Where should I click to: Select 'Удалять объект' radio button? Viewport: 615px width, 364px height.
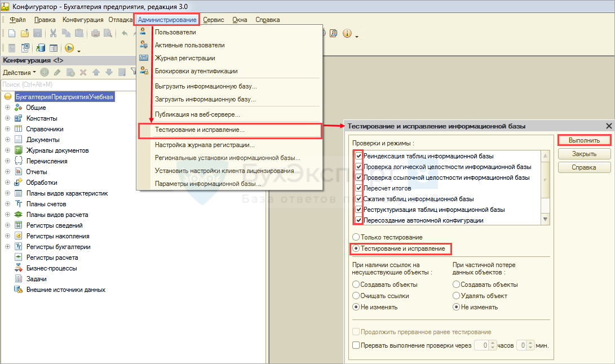pyautogui.click(x=456, y=295)
